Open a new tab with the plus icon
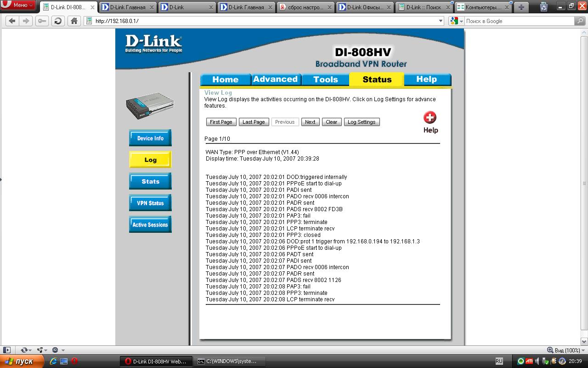Image resolution: width=588 pixels, height=368 pixels. (521, 7)
